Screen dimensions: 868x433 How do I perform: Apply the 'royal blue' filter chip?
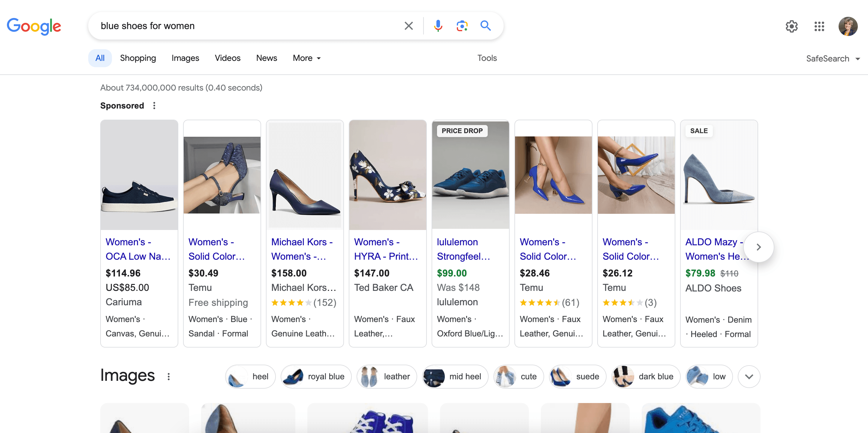316,376
